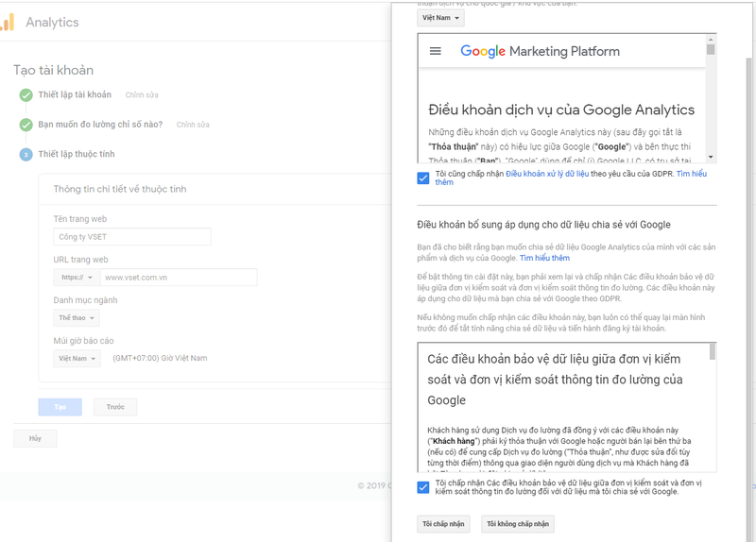Click the Analytics logo icon

[x=8, y=22]
